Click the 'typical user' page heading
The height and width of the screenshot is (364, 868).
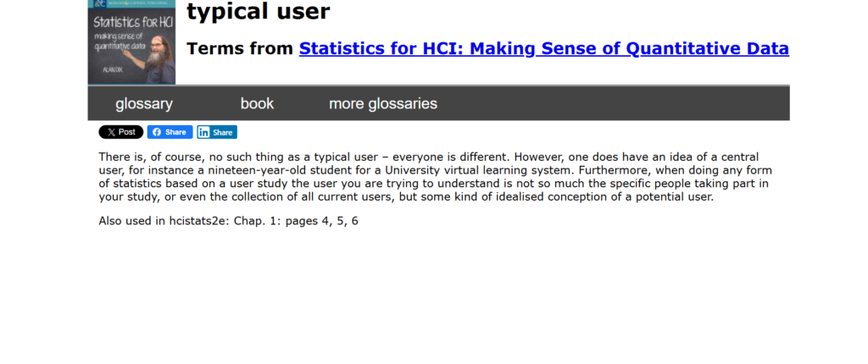pos(258,12)
